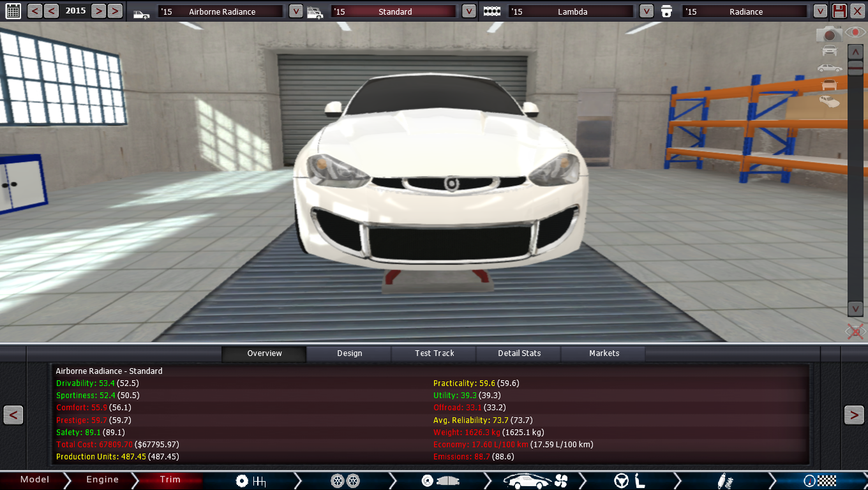Open the Markets tab
The width and height of the screenshot is (868, 490).
[604, 353]
